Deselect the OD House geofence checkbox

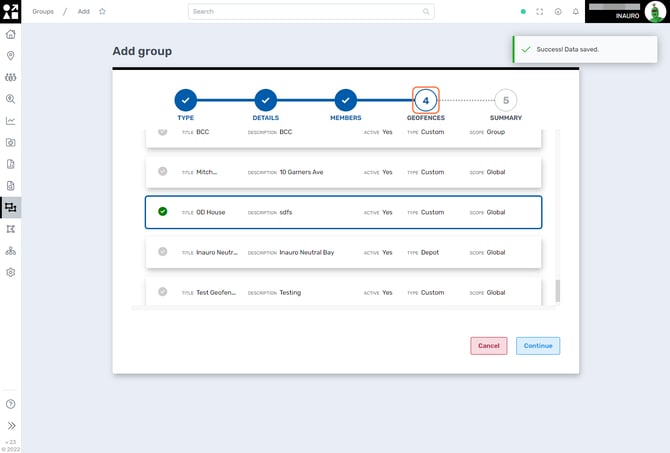click(162, 212)
